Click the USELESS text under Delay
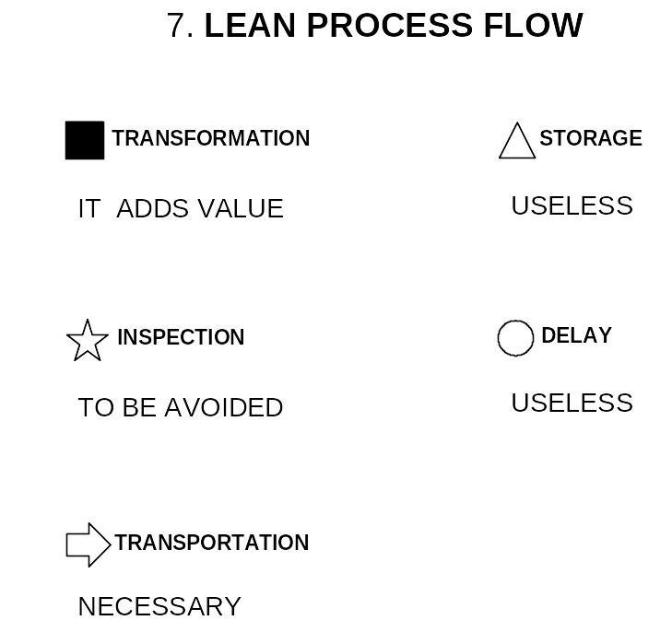The height and width of the screenshot is (632, 672). coord(572,403)
